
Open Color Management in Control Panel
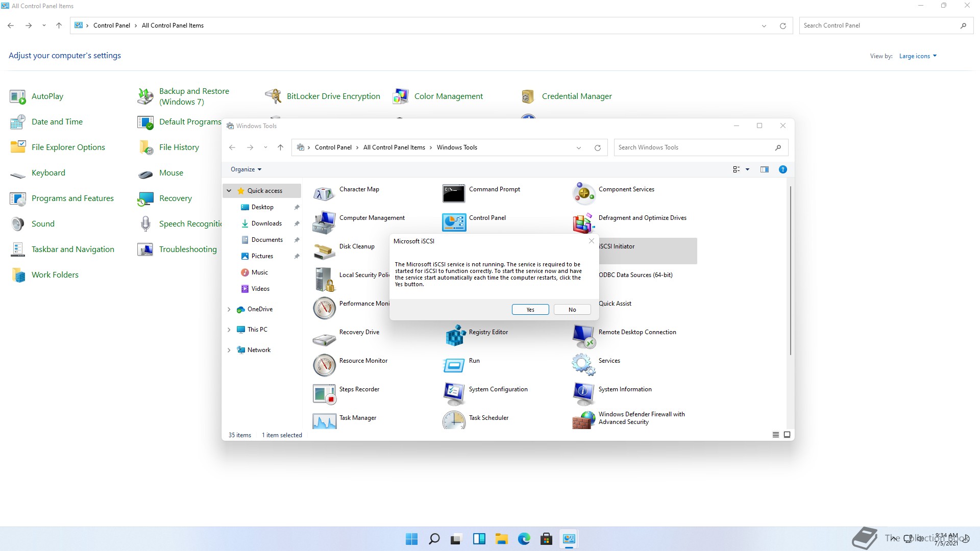(448, 96)
